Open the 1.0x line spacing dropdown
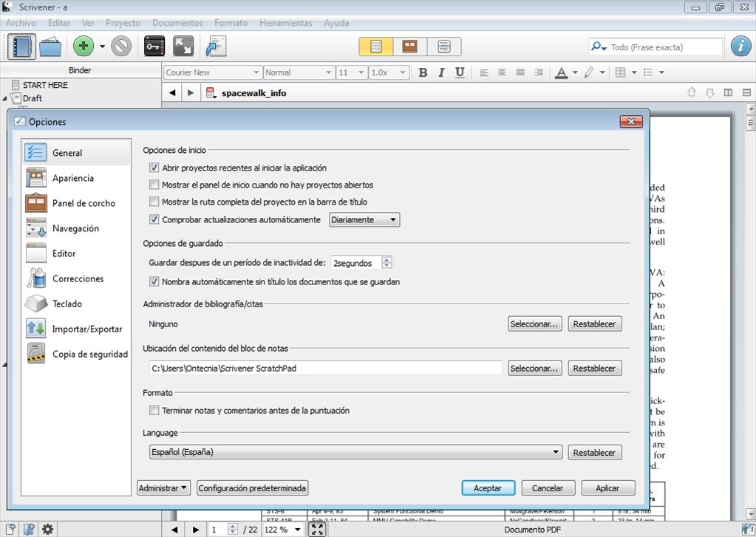 [x=389, y=72]
